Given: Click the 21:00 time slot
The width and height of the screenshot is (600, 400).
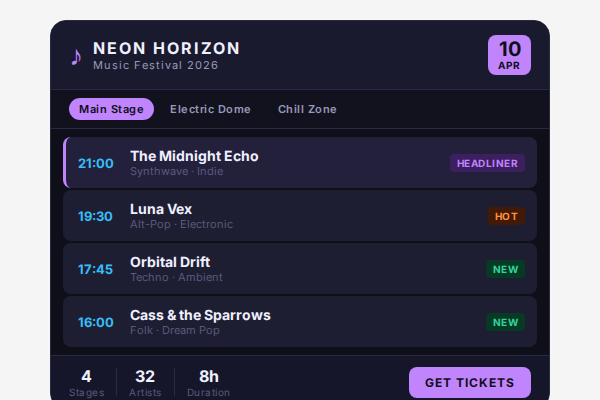Looking at the screenshot, I should click(96, 163).
